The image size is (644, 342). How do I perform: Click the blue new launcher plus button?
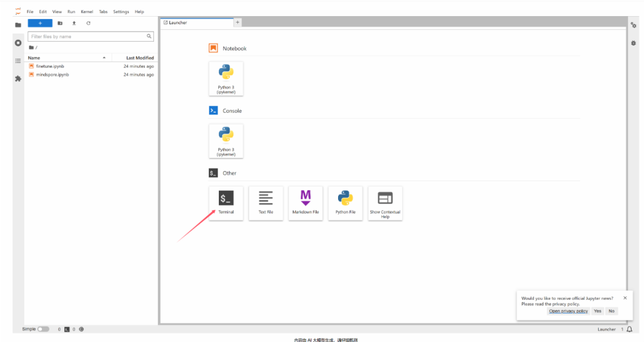point(40,23)
